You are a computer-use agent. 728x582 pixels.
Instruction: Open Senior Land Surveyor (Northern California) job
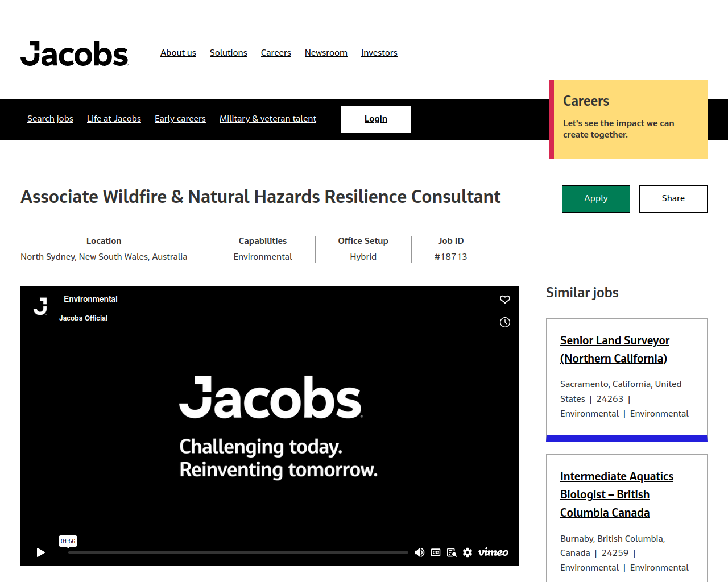[x=615, y=350]
